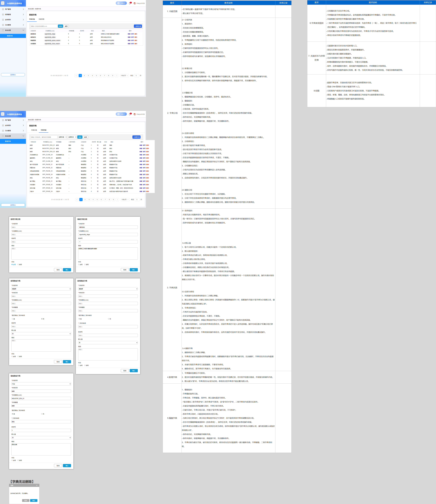Screen dimensions: 436x504
Task: Focus the 请输入分组名称或编码code search field
Action: click(44, 26)
